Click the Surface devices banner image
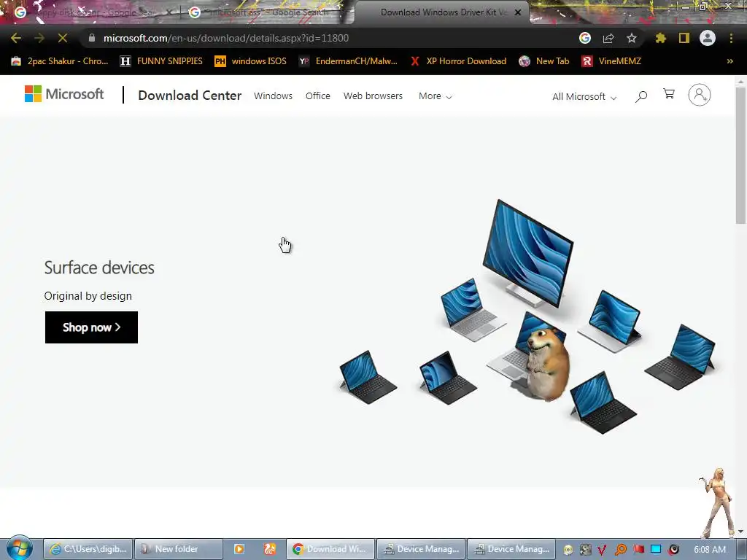This screenshot has height=560, width=747. point(527,316)
